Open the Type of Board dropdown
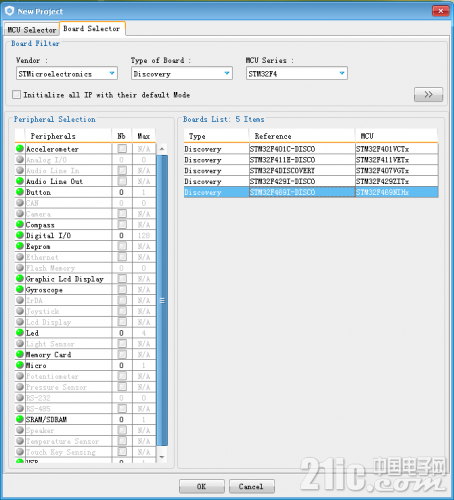Viewport: 454px width, 500px height. (182, 73)
